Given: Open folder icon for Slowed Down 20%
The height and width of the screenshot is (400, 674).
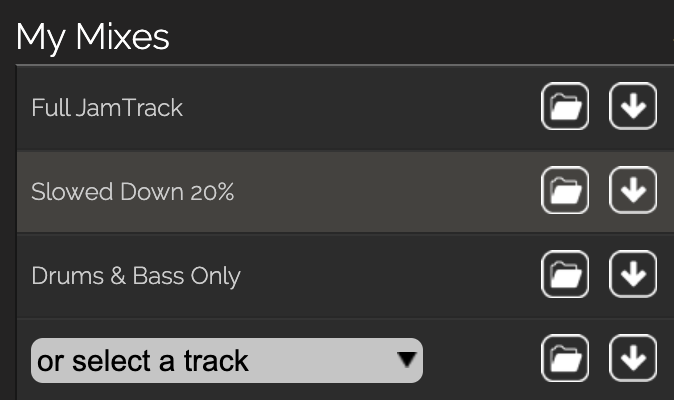Looking at the screenshot, I should pyautogui.click(x=565, y=190).
